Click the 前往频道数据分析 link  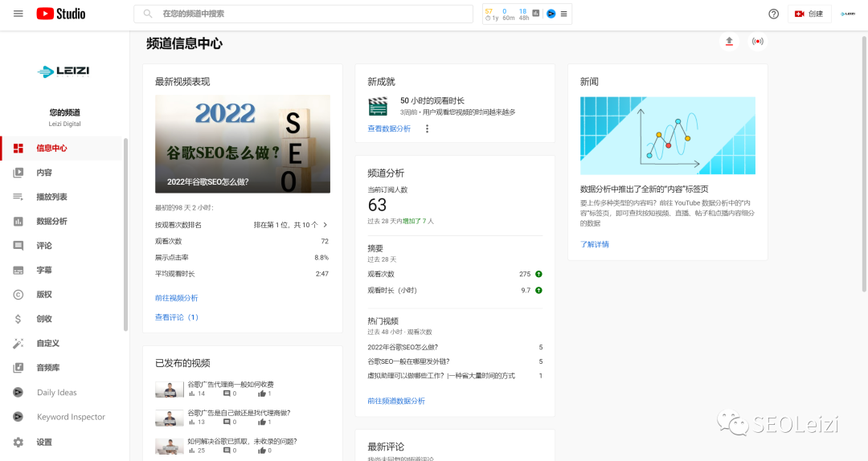point(396,401)
